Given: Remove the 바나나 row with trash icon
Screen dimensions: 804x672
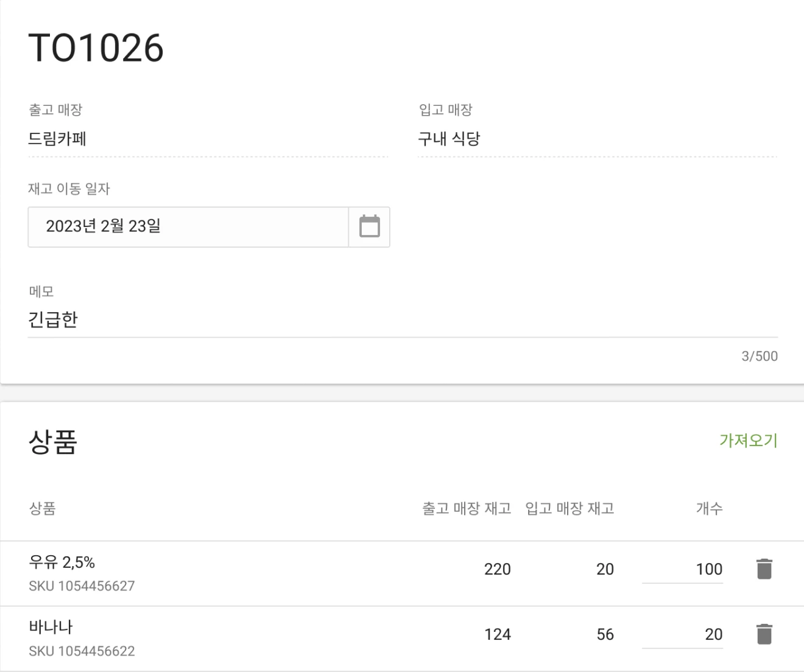Looking at the screenshot, I should 764,634.
